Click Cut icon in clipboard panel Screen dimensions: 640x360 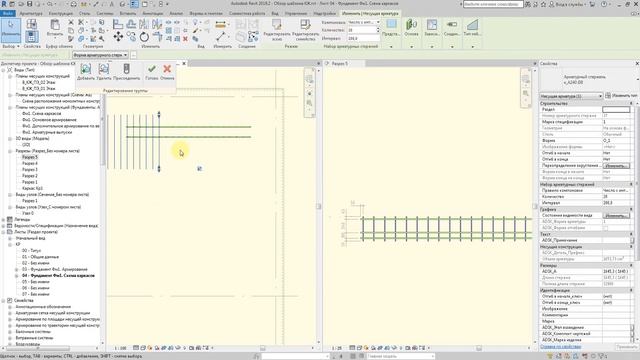(x=71, y=22)
